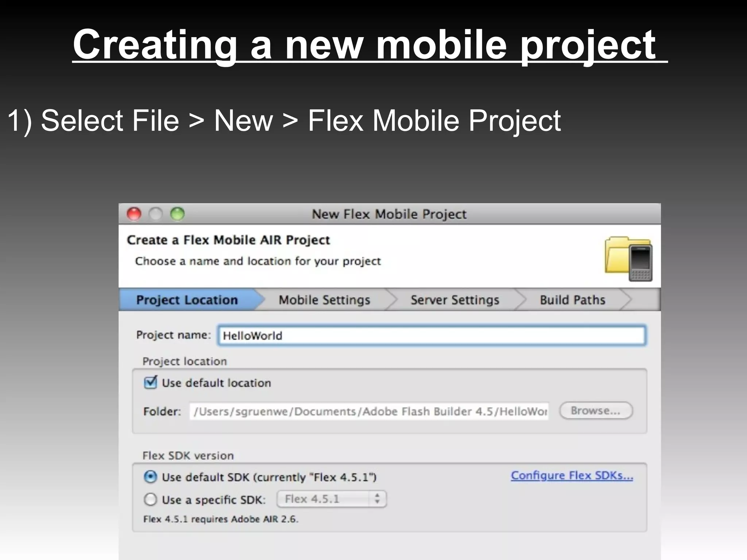747x560 pixels.
Task: Click the 'New Flex Mobile Project' window title
Action: pyautogui.click(x=389, y=214)
